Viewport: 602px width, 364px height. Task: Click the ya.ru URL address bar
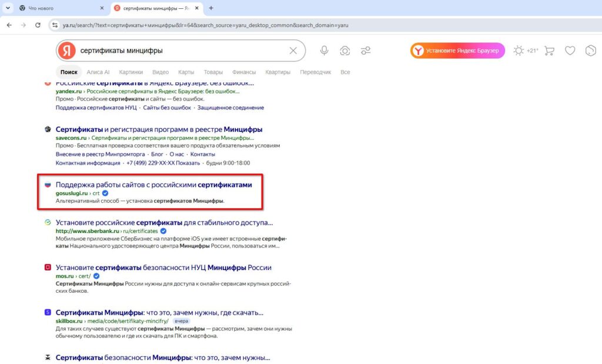tap(205, 25)
